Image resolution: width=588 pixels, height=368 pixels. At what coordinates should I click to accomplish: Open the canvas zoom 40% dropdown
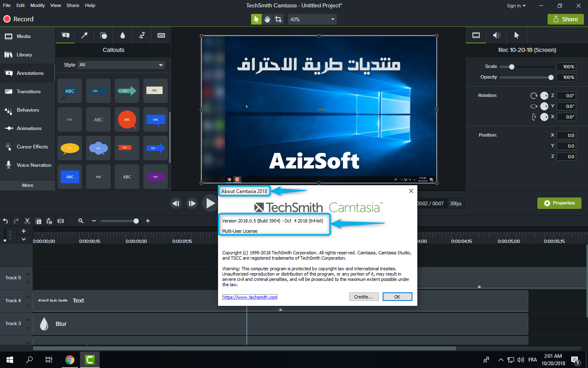point(312,19)
